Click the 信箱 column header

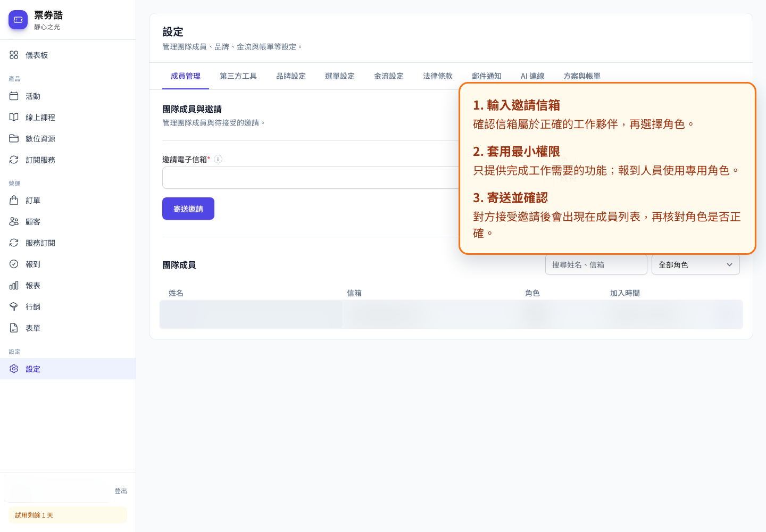(x=354, y=293)
